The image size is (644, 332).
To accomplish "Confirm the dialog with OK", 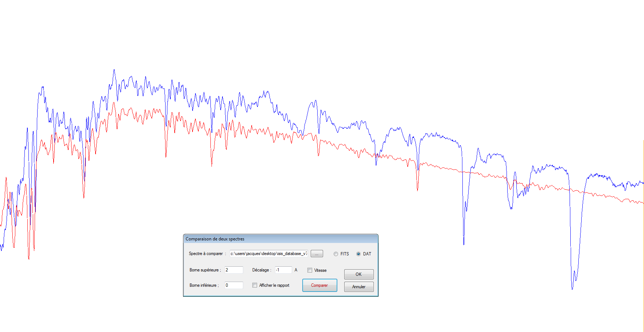I will point(358,274).
